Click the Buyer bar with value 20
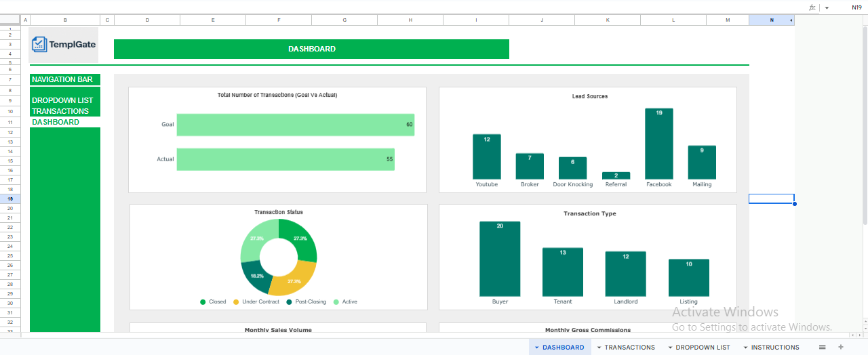 (x=500, y=259)
